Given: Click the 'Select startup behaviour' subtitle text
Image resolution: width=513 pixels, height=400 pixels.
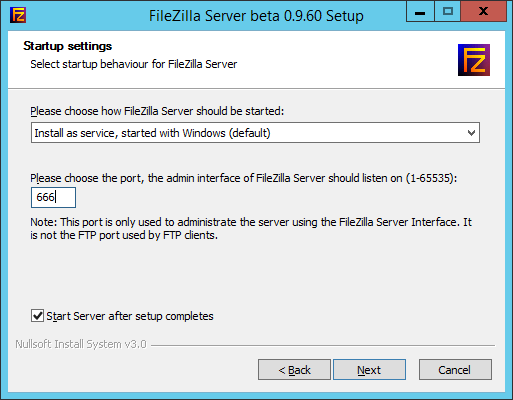Looking at the screenshot, I should (134, 64).
